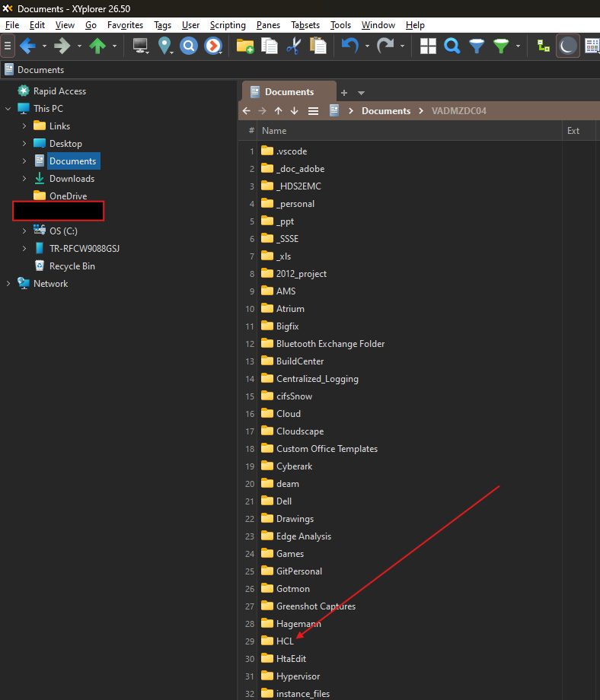600x700 pixels.
Task: Open the Find Files magnifier icon
Action: coord(452,46)
